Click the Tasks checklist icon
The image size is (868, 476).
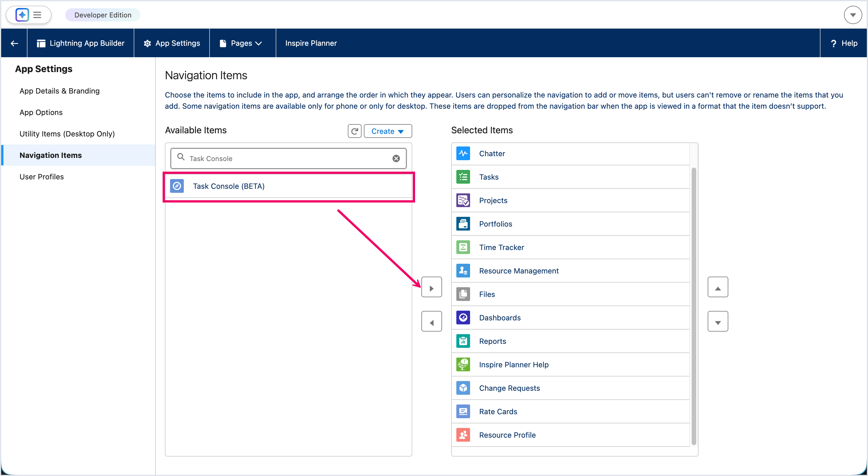coord(463,177)
